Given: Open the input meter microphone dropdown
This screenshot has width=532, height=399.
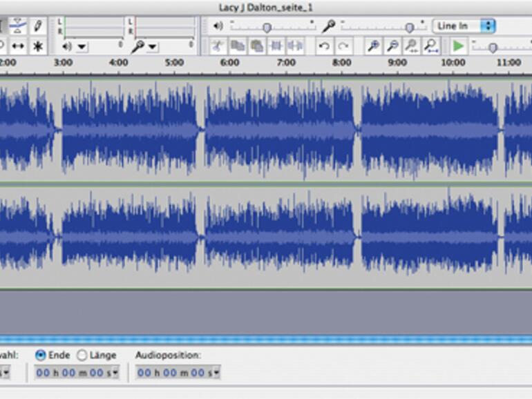Looking at the screenshot, I should coord(146,46).
